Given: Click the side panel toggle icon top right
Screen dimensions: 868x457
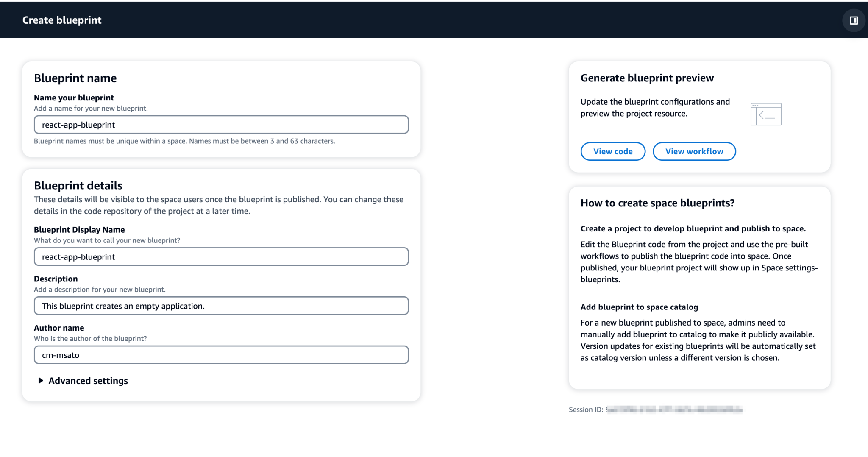Looking at the screenshot, I should pos(854,20).
